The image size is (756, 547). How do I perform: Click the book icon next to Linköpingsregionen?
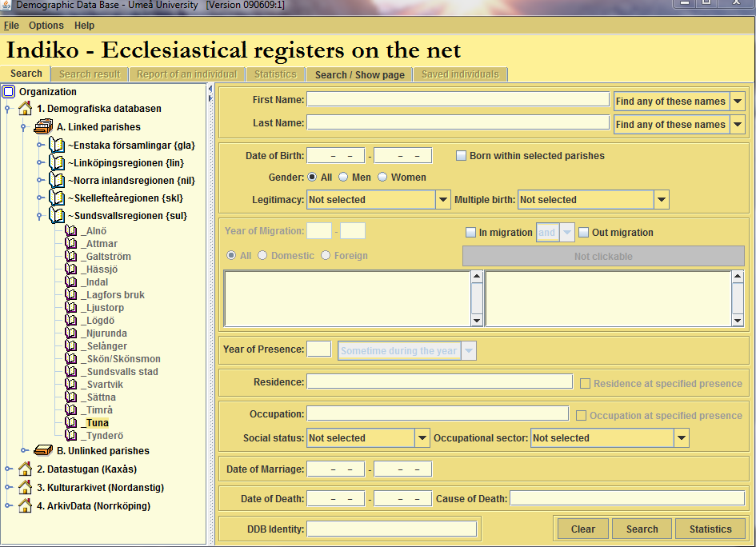click(x=57, y=162)
